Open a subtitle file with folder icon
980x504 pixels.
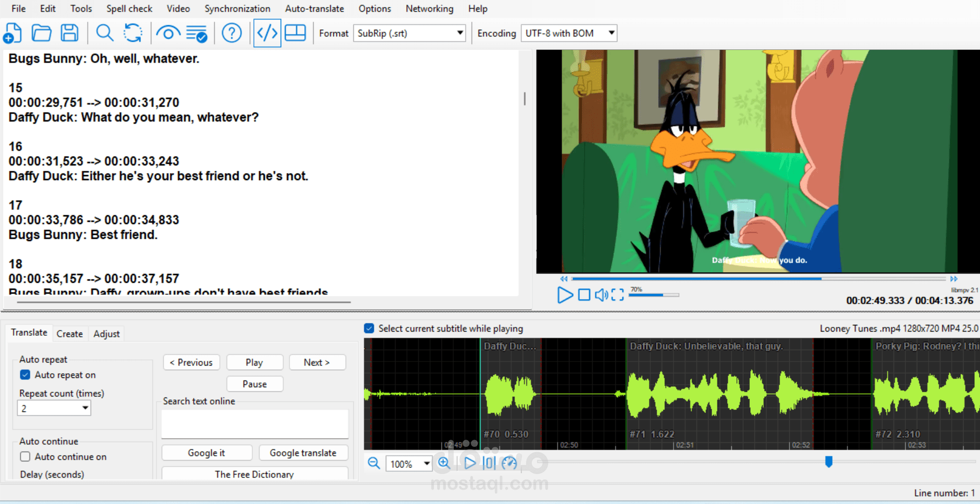(x=41, y=33)
